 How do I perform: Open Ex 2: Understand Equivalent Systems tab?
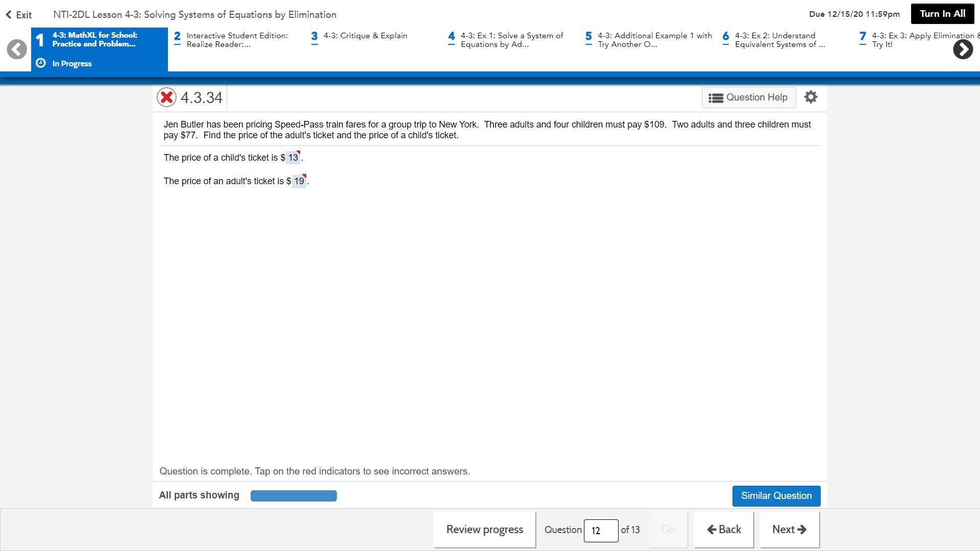pos(779,40)
